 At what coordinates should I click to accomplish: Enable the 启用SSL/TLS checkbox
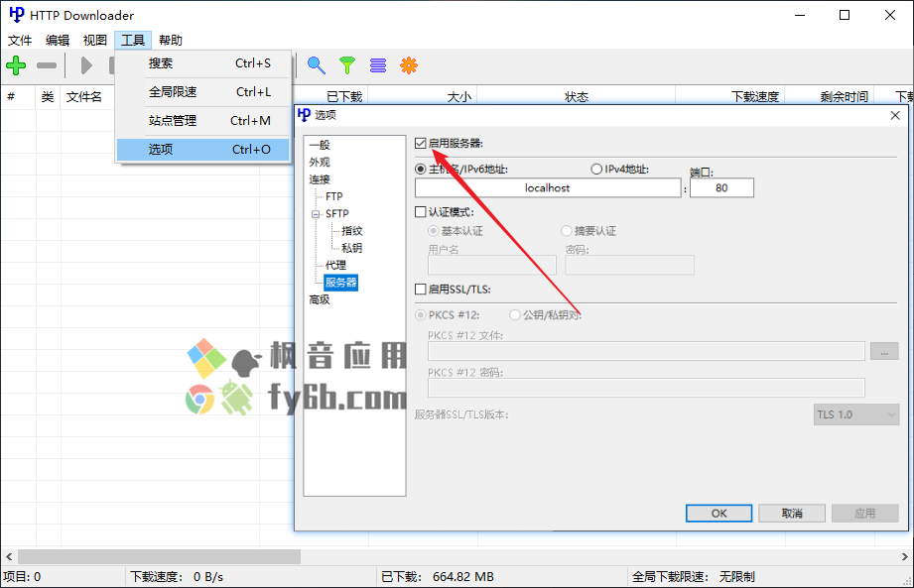pyautogui.click(x=420, y=290)
